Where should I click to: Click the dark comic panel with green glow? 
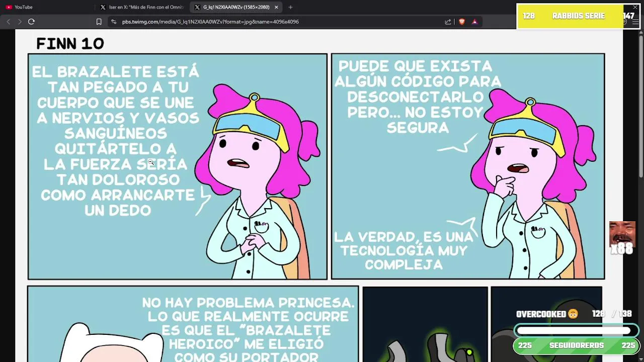click(425, 324)
